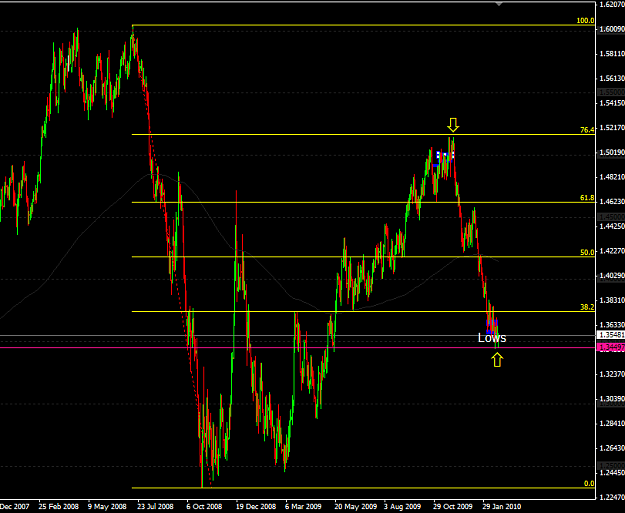625x513 pixels.
Task: Click the 1.44250 price axis value
Action: 612,226
